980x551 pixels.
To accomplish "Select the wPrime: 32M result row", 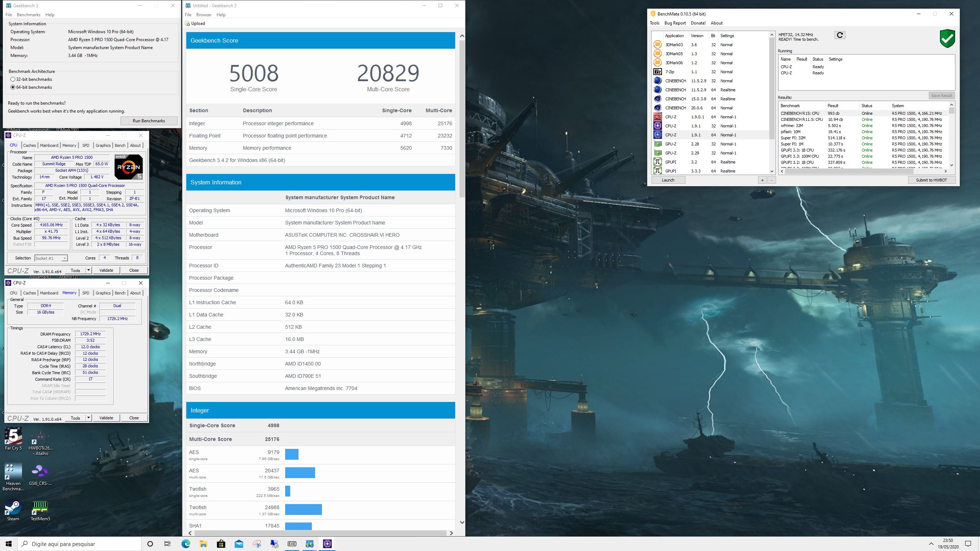I will (863, 126).
